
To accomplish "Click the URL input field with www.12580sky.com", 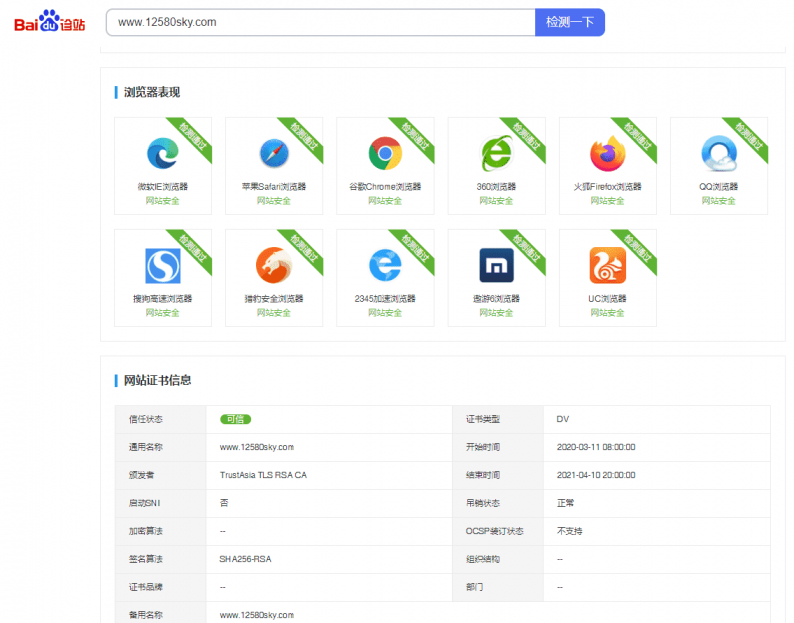I will [321, 22].
